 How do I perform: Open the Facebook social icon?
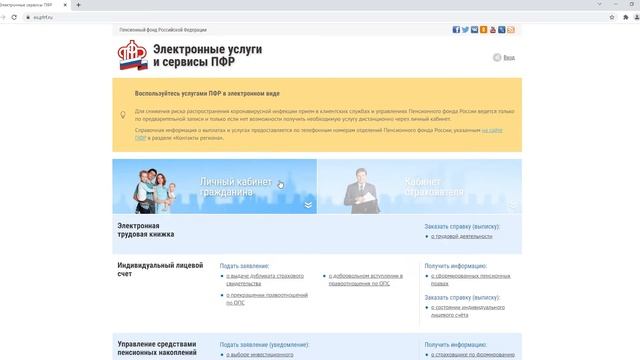tap(456, 29)
